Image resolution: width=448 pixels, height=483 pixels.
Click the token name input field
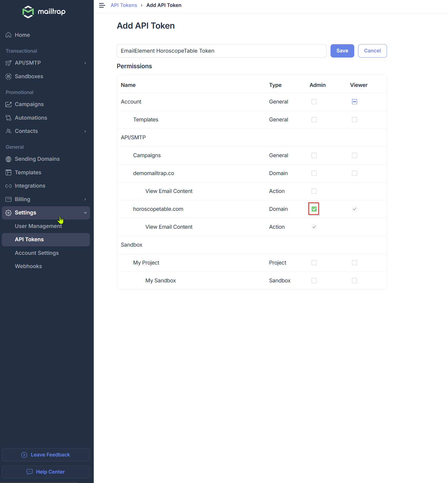(221, 51)
